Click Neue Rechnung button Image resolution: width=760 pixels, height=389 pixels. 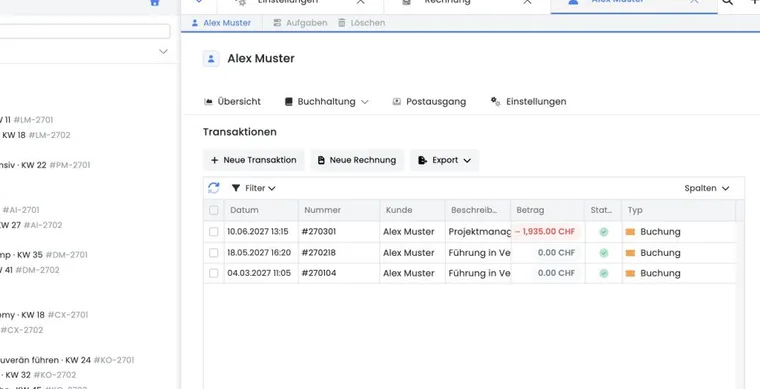coord(357,160)
